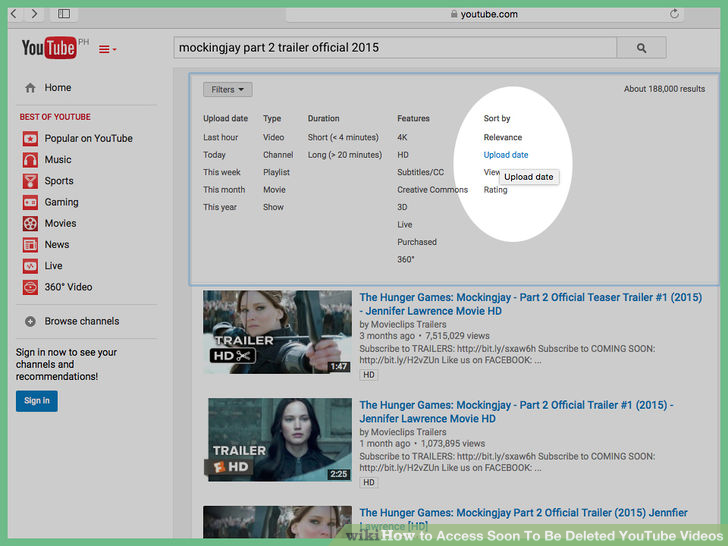
Task: Click Popular on YouTube star icon
Action: (30, 138)
